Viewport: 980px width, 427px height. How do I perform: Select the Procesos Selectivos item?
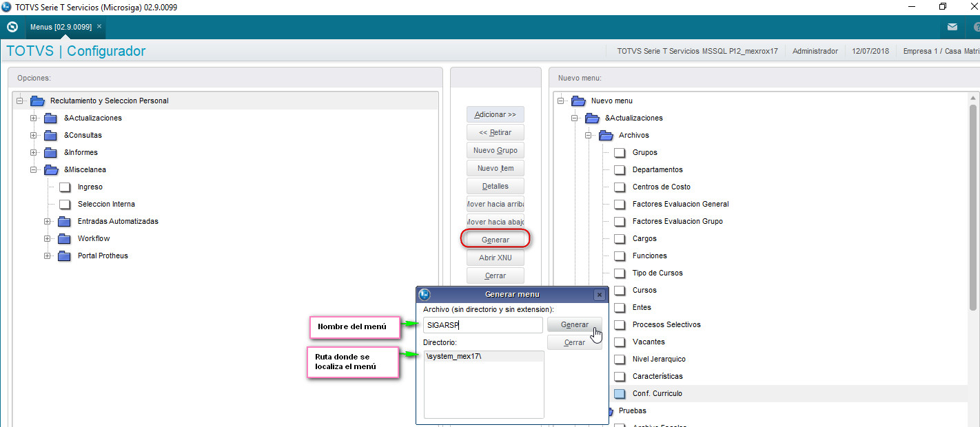[x=666, y=324]
